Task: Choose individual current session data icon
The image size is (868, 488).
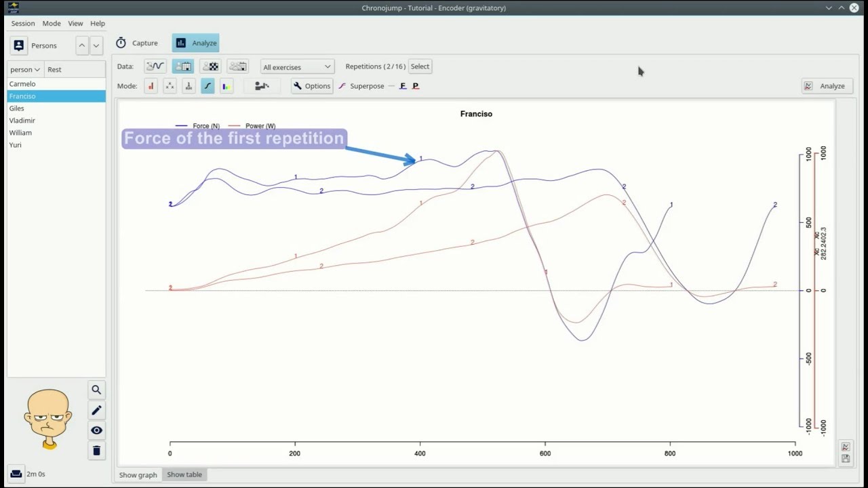Action: [x=183, y=66]
